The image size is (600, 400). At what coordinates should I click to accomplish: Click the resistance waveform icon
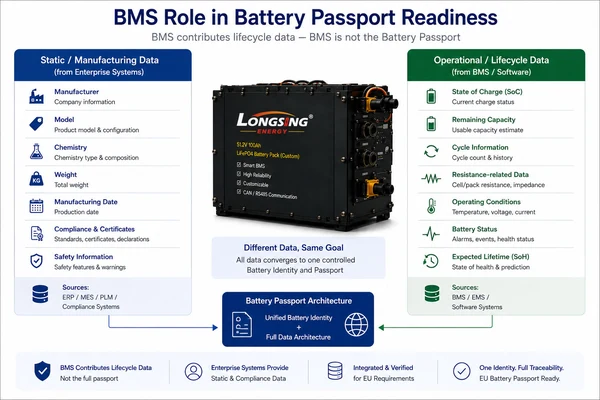pyautogui.click(x=431, y=178)
